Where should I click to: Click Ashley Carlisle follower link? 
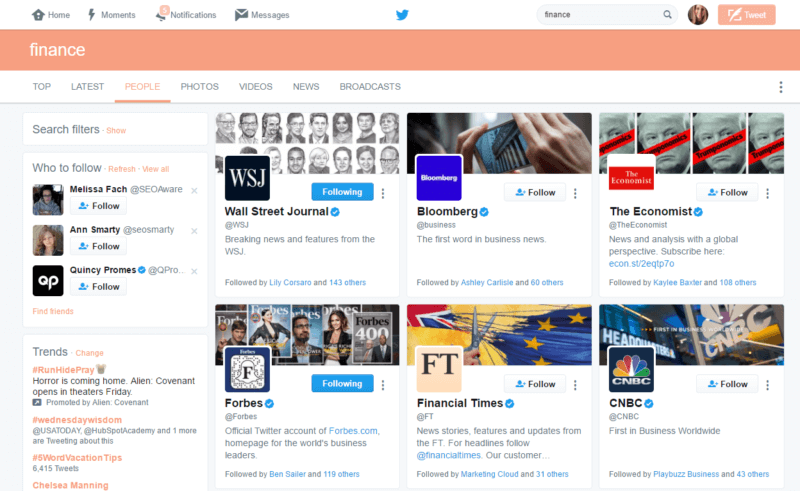pos(487,282)
